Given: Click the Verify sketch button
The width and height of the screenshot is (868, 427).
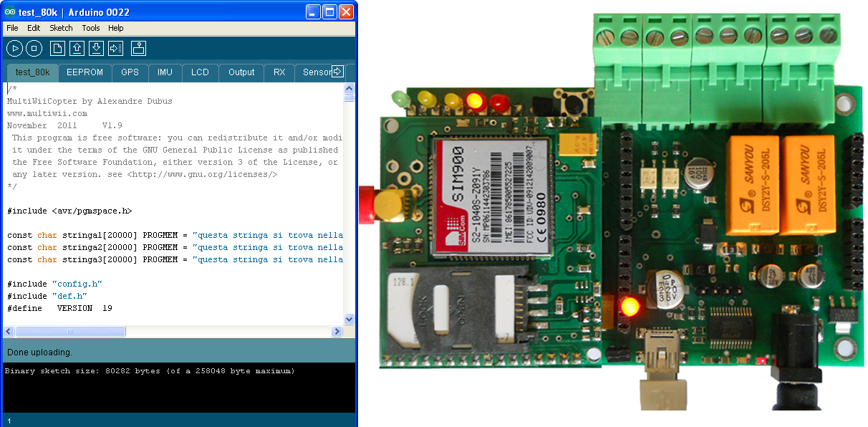Looking at the screenshot, I should point(14,49).
